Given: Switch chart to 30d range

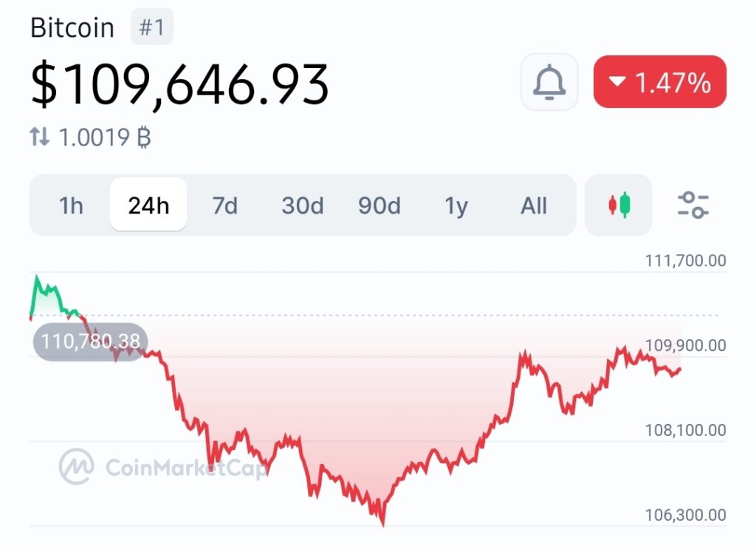Looking at the screenshot, I should [302, 205].
